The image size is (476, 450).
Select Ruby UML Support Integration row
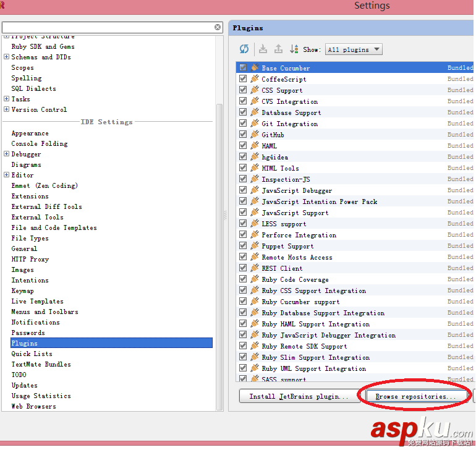355,368
